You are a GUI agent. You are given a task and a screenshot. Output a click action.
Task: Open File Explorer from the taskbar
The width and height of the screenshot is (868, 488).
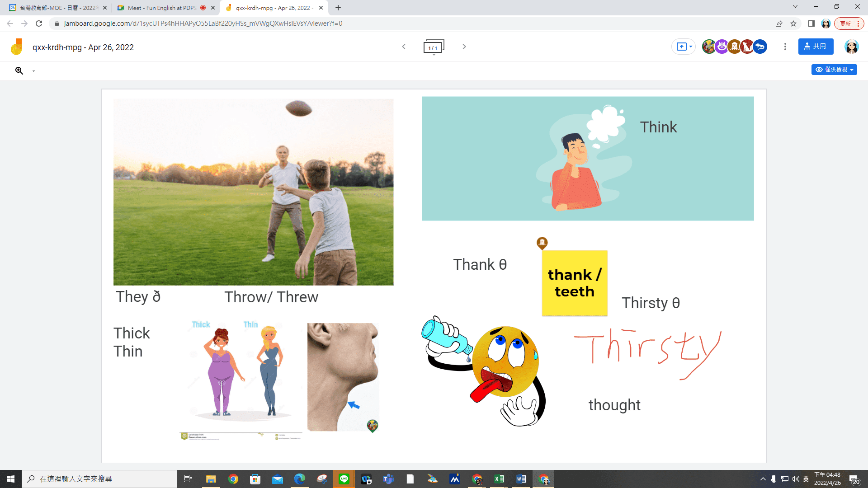pos(211,479)
